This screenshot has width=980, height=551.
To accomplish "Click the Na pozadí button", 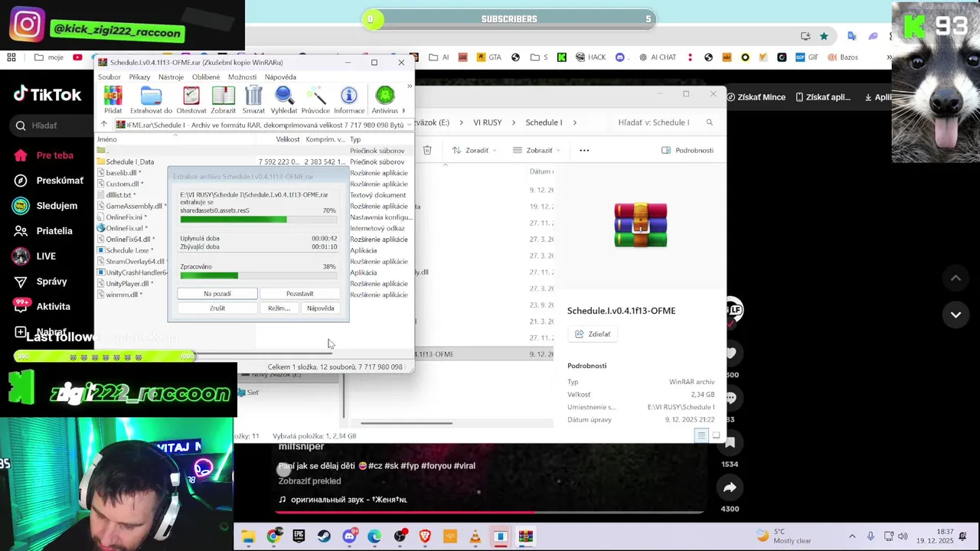I will pos(217,294).
